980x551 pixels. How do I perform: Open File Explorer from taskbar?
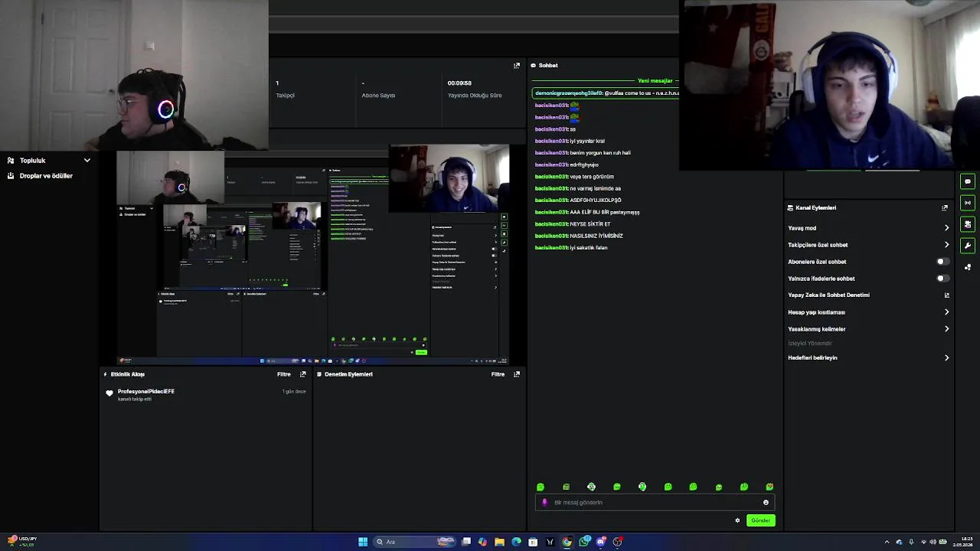(499, 542)
